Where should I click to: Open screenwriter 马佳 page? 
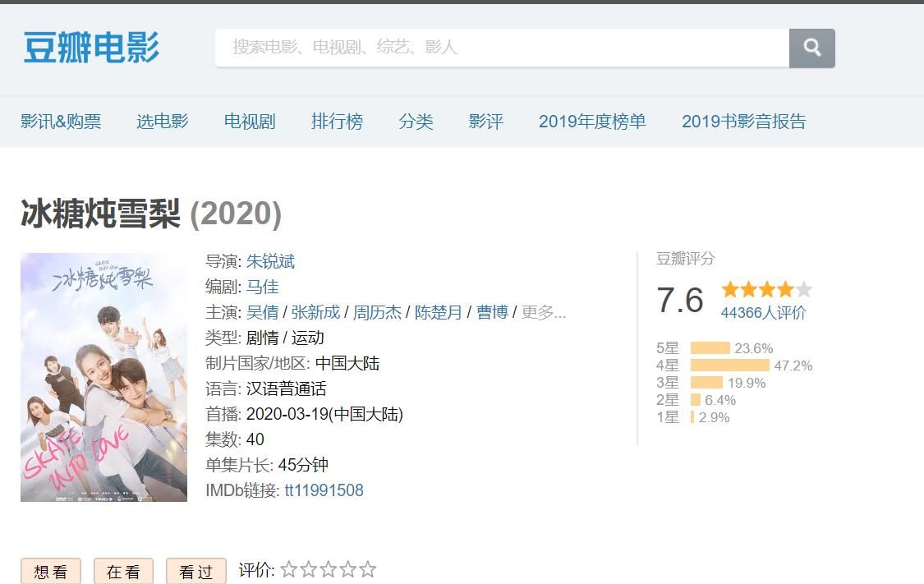[x=262, y=287]
